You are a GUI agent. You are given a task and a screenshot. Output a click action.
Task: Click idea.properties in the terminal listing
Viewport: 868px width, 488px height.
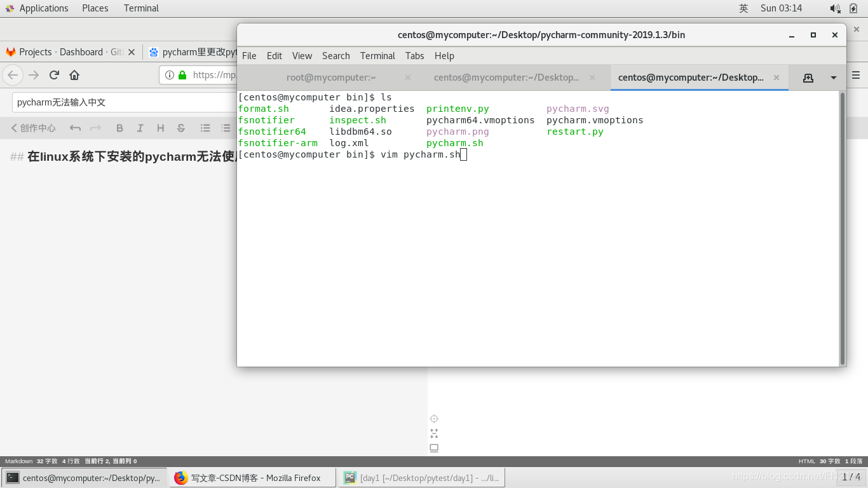(372, 109)
